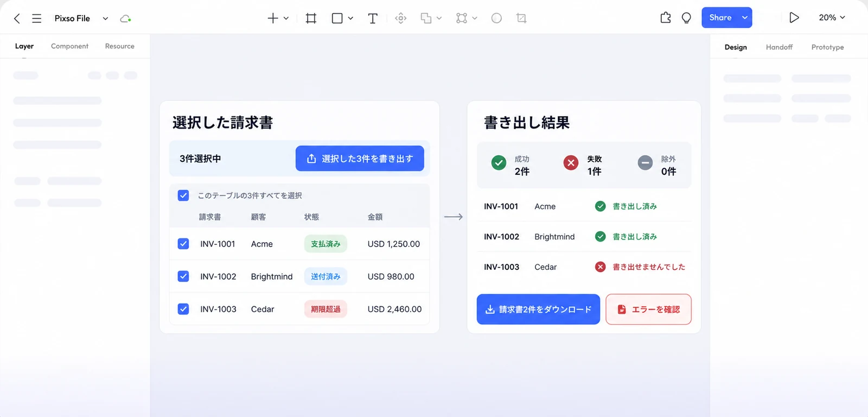868x417 pixels.
Task: Uncheck the INV-1002 Brightmind row checkbox
Action: click(183, 276)
